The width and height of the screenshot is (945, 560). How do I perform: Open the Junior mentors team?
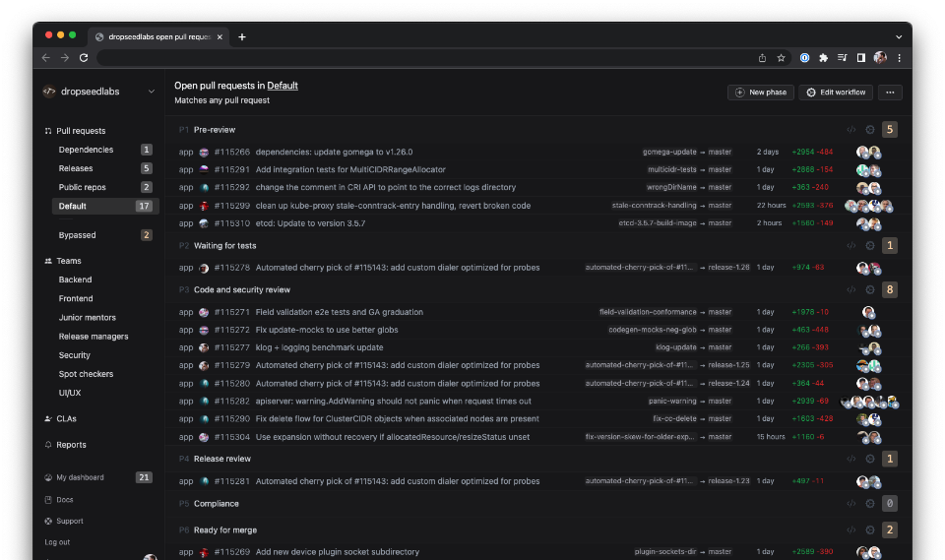(x=88, y=318)
